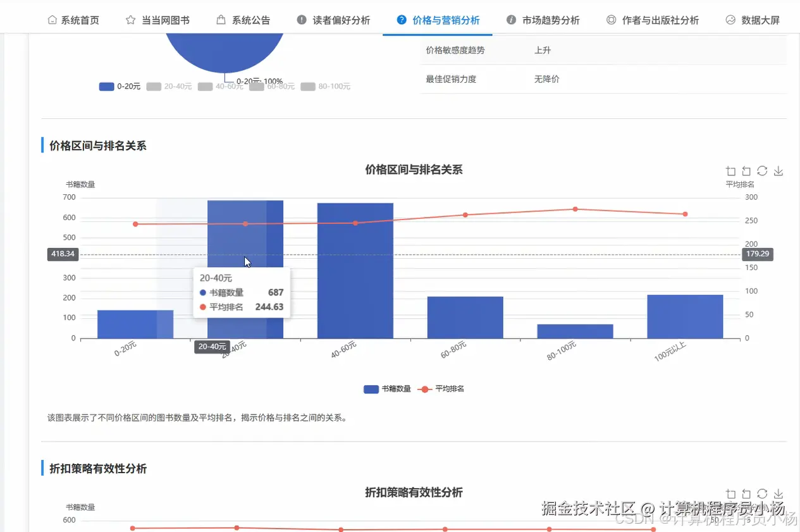Enable the 80-100元 pie legend item

coord(325,87)
